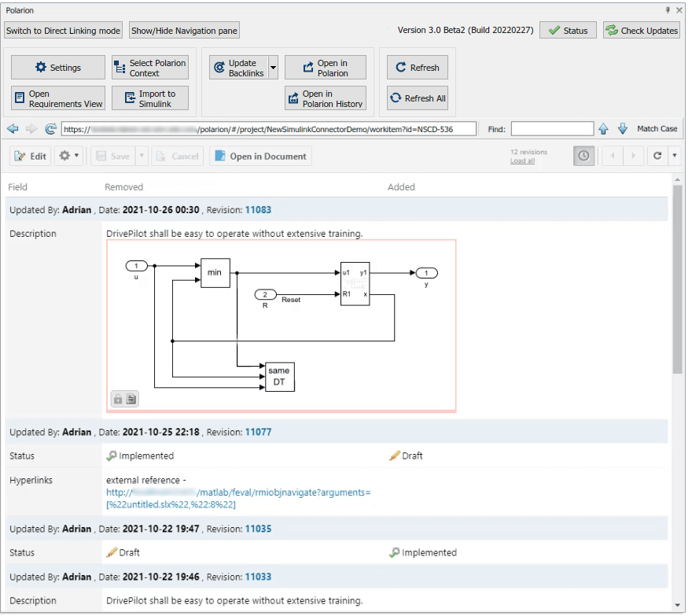692x616 pixels.
Task: Expand the refresh dropdown arrow at right
Action: 674,156
